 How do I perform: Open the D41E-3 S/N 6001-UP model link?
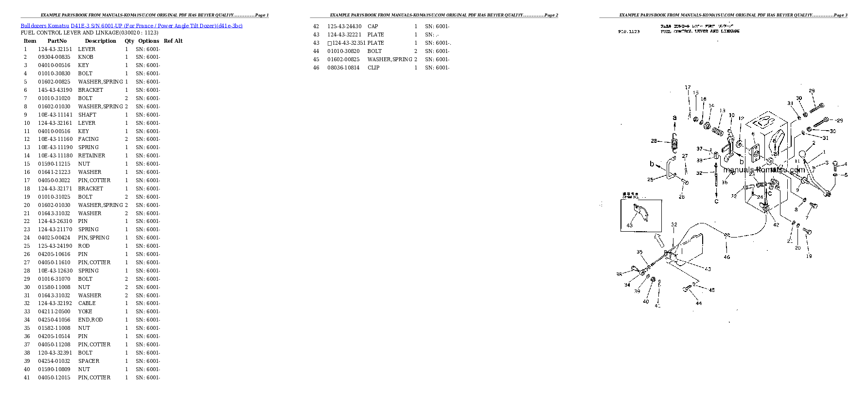coord(96,26)
